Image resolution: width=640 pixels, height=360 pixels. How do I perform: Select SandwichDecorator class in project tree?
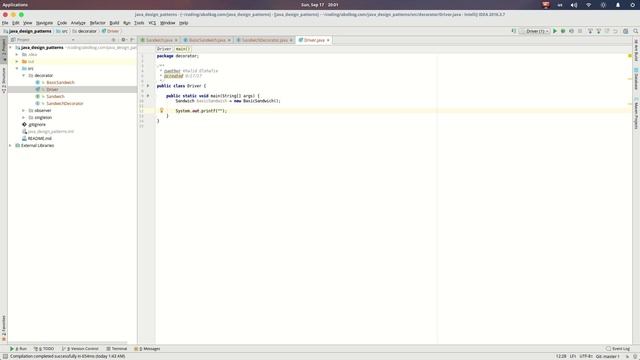[x=64, y=103]
